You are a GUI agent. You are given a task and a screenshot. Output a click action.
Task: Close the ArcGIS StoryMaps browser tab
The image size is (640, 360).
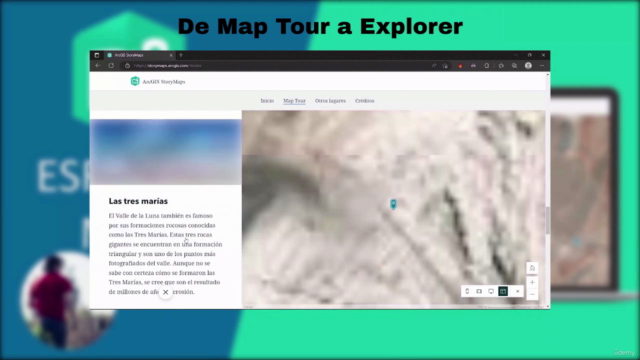(171, 55)
